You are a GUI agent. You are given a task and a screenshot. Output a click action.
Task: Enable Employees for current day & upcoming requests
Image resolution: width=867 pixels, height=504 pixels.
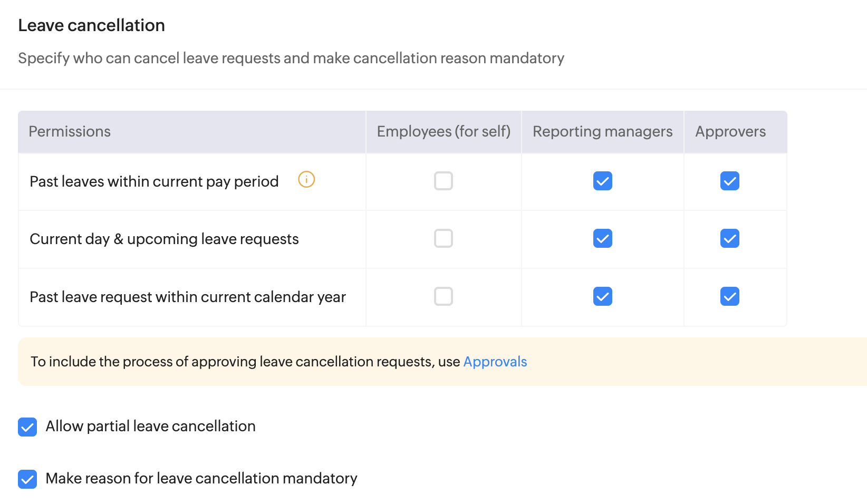[x=444, y=238]
